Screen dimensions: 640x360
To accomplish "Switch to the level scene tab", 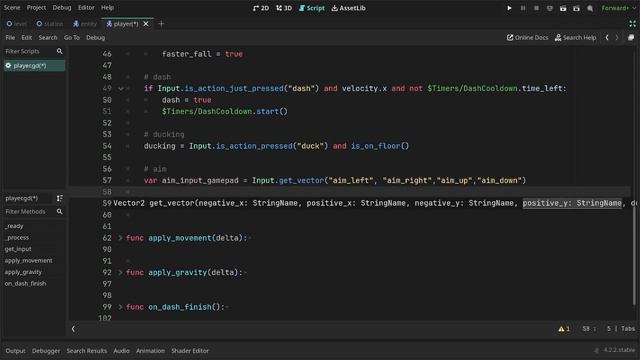I will coord(16,24).
